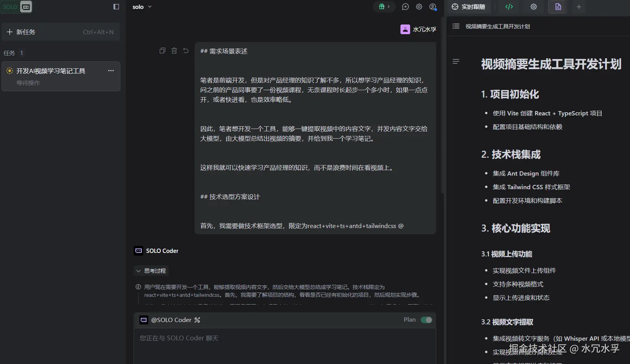Click the scissors icon beside @SOLO Coder
Screen dimensions: 630x364
pos(197,320)
